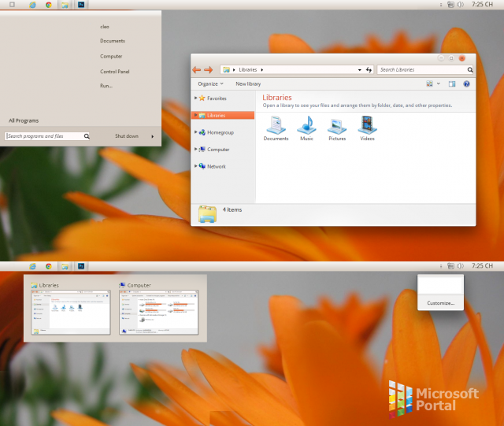Open Computer from the Start menu
504x426 pixels.
point(111,56)
